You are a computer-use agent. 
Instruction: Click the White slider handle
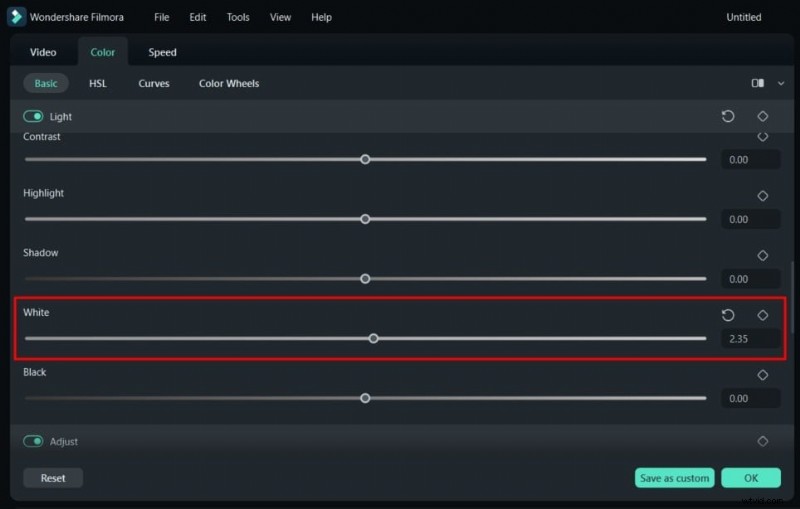[373, 338]
